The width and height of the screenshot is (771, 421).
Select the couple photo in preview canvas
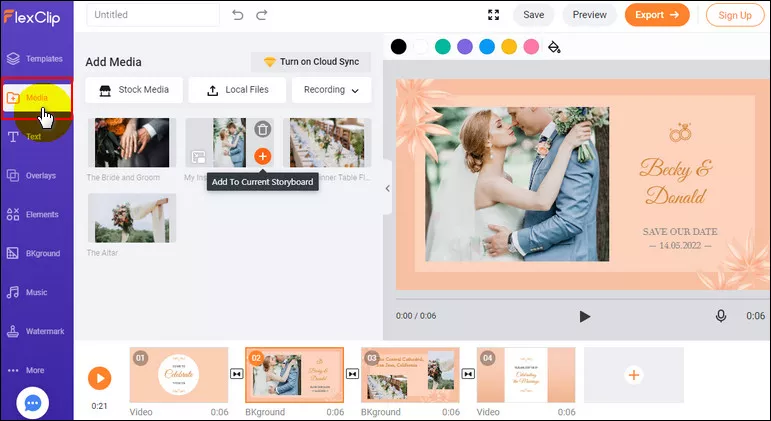tap(517, 184)
